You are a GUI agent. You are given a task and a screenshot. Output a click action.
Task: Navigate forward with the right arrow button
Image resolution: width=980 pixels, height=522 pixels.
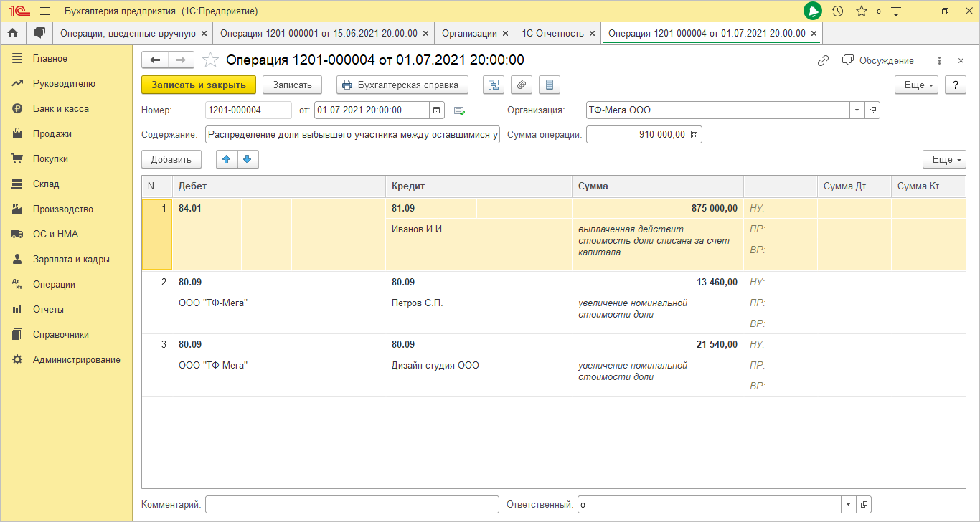[x=181, y=60]
